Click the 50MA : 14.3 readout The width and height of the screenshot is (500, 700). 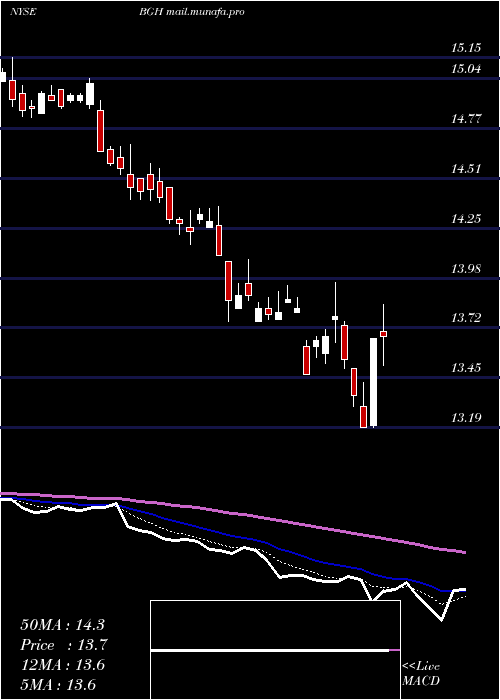click(62, 625)
